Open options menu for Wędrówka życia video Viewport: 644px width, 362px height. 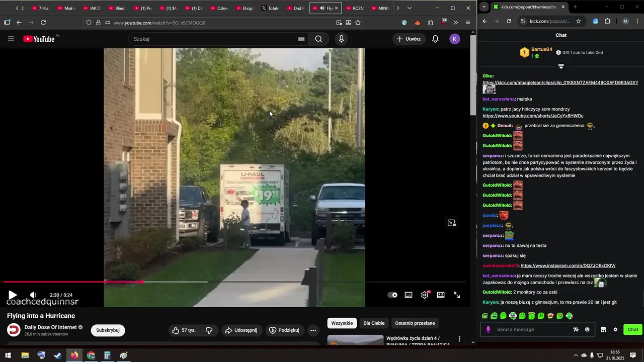coord(459,339)
